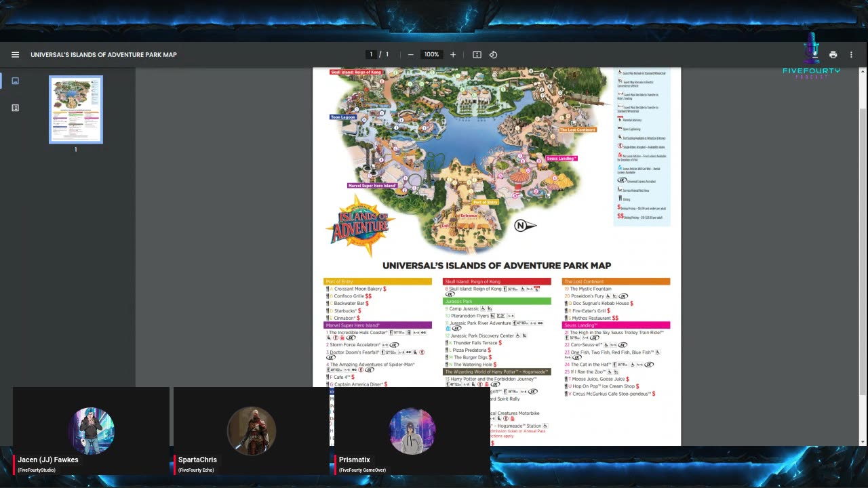
Task: Click the north compass arrow on map
Action: [x=525, y=226]
